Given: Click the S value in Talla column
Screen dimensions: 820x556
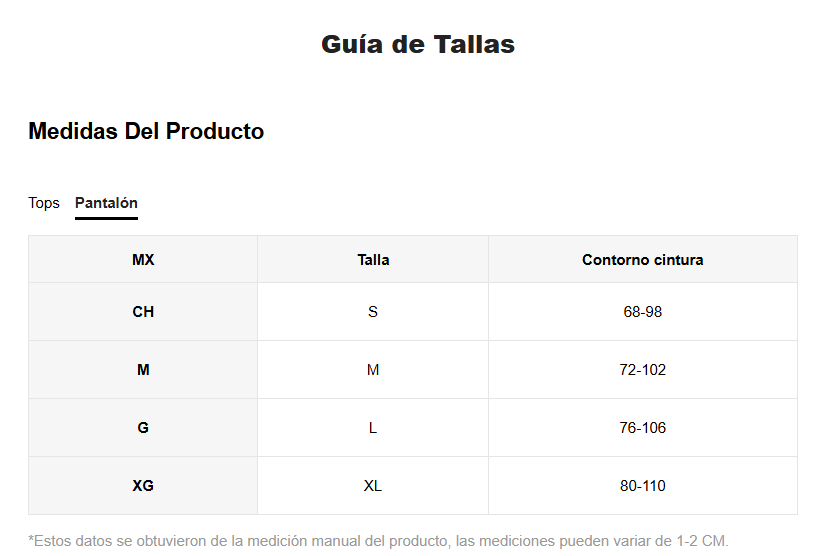Looking at the screenshot, I should pos(373,312).
